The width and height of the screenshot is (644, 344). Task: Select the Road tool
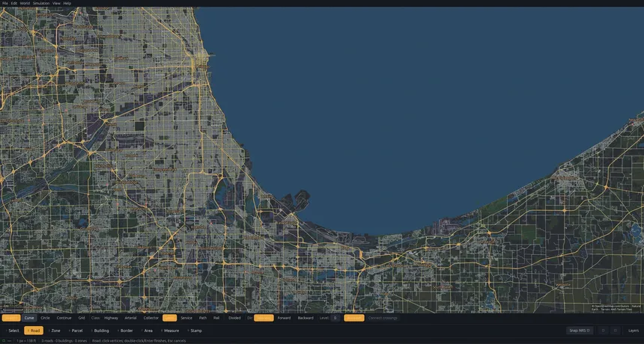[34, 331]
